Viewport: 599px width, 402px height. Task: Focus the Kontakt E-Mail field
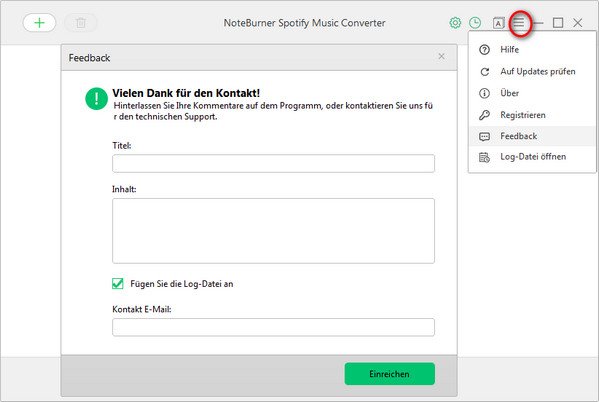click(x=273, y=327)
